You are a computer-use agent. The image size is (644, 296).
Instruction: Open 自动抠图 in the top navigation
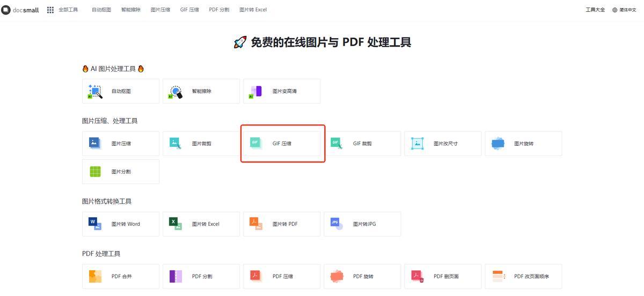pos(101,10)
